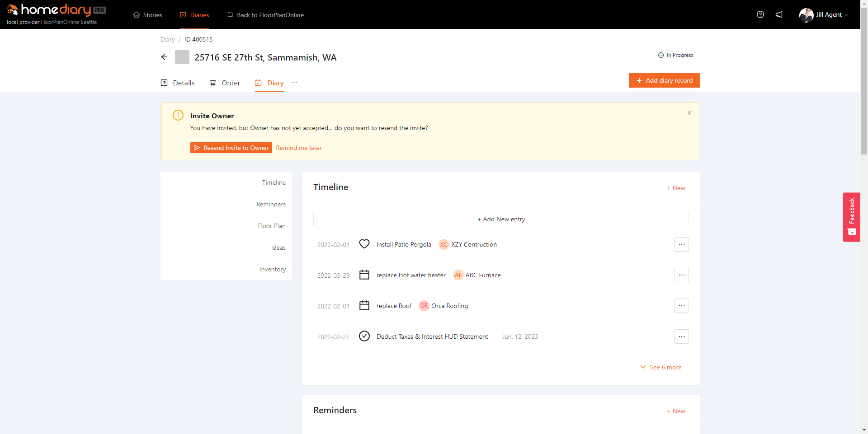868x434 pixels.
Task: Click the checkmark icon for Deduct Taxes entry
Action: pyautogui.click(x=364, y=336)
